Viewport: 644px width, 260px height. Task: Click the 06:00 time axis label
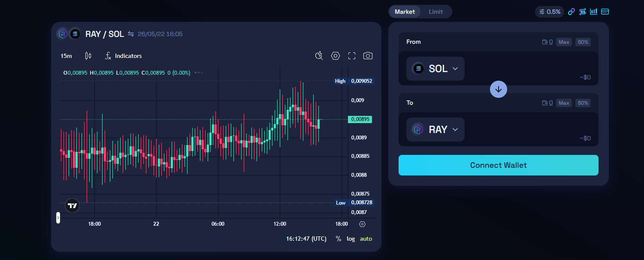[x=218, y=224]
